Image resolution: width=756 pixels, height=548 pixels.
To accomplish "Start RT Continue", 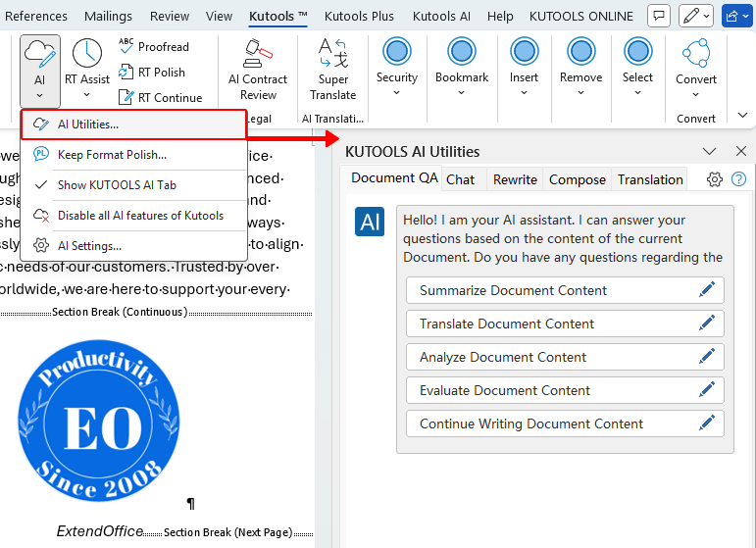I will click(161, 98).
